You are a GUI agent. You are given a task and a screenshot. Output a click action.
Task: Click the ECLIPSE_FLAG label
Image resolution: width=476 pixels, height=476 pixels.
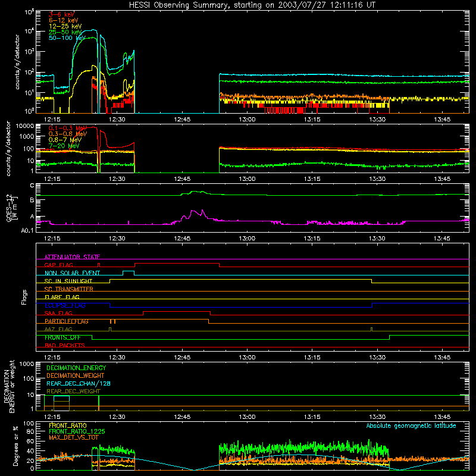tap(65, 305)
